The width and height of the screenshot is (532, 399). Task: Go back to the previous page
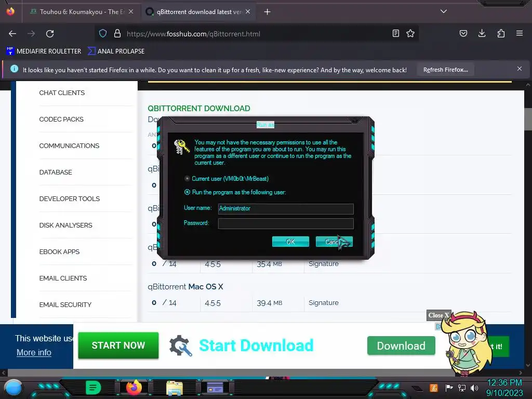click(12, 34)
